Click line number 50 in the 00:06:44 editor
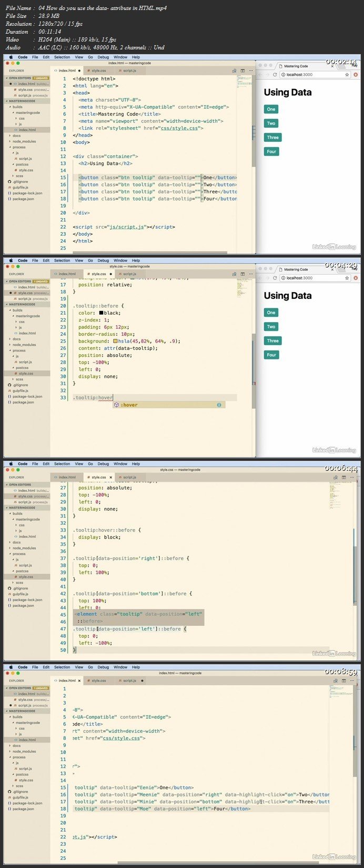This screenshot has height=868, width=364. tap(64, 650)
